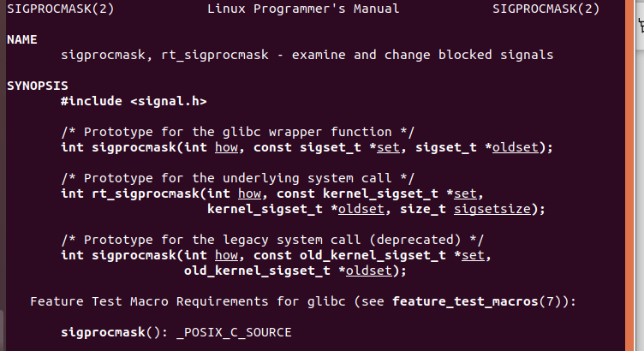
Task: Click the Linux Programmer's Manual title
Action: point(303,9)
